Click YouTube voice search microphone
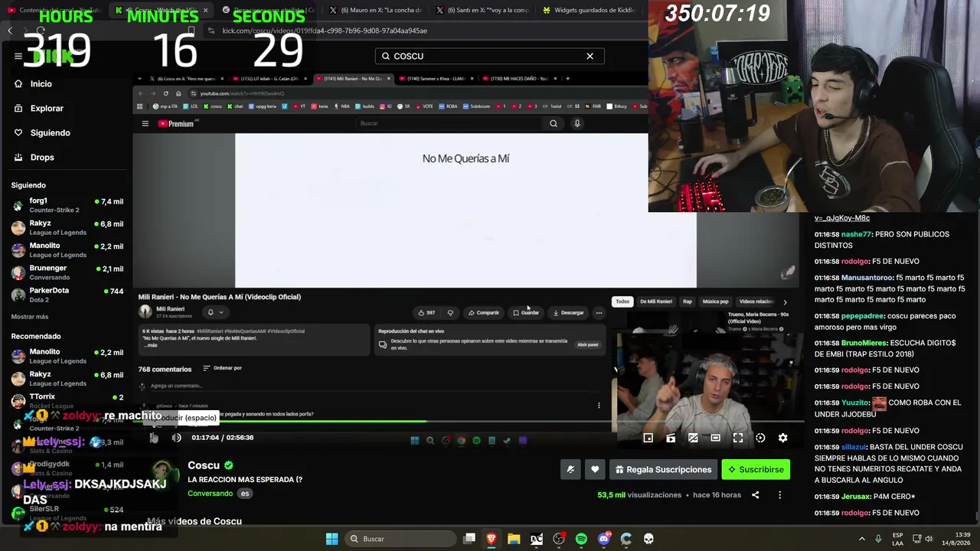 [577, 123]
